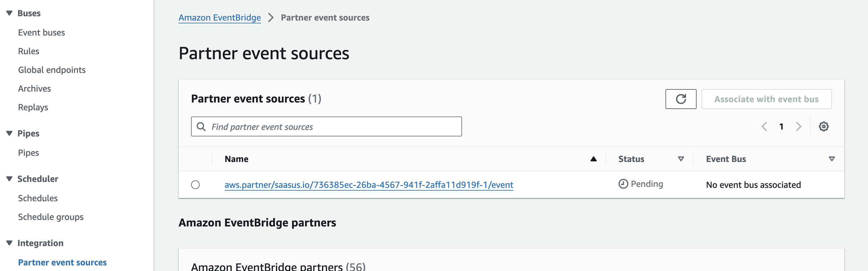Open Global endpoints page
This screenshot has width=868, height=271.
(x=52, y=70)
